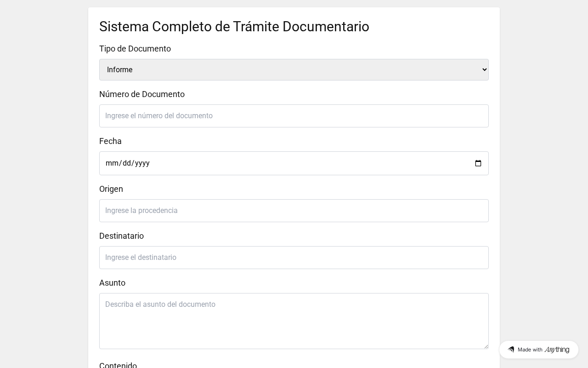Focus the Origen procedencia field
The width and height of the screenshot is (588, 368).
pyautogui.click(x=294, y=211)
